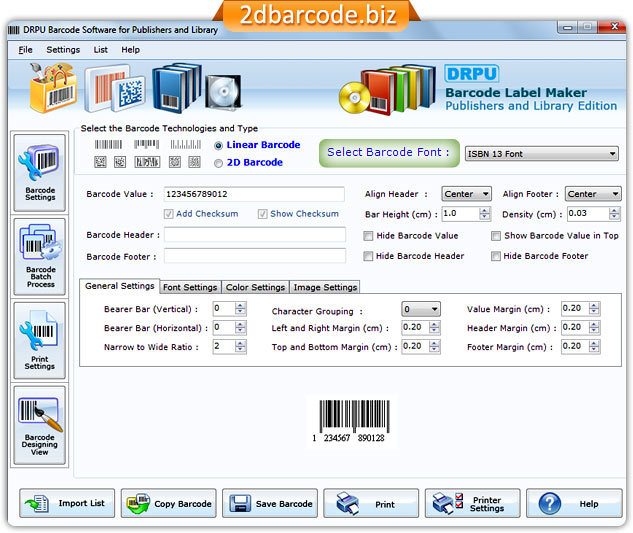Click the blue books barcode banner icon
Viewport: 633px width, 533px height.
coord(176,87)
